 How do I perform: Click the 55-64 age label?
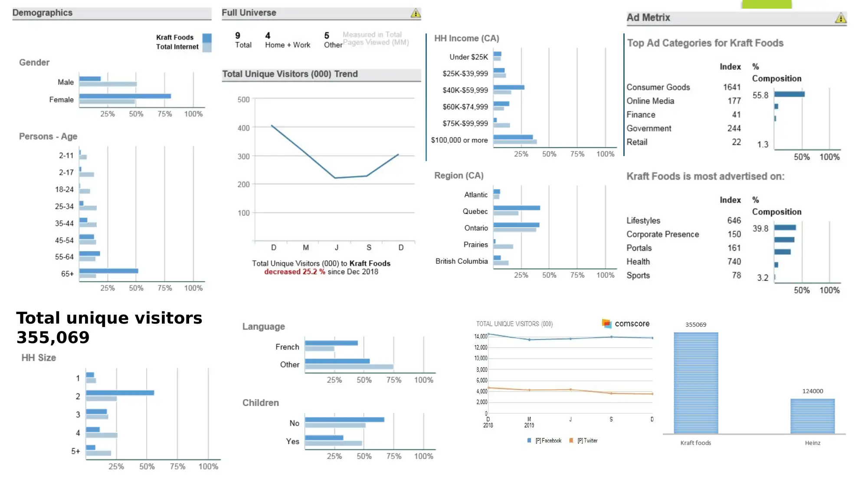pos(64,257)
